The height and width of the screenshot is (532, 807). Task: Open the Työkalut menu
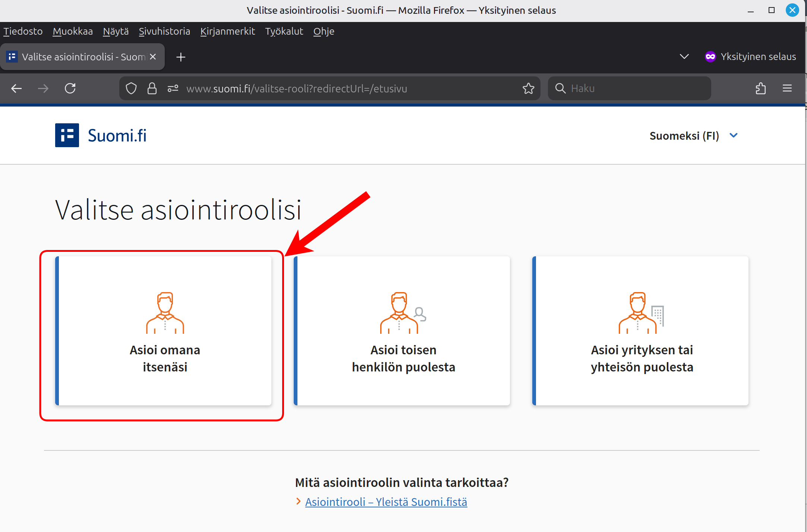coord(284,31)
